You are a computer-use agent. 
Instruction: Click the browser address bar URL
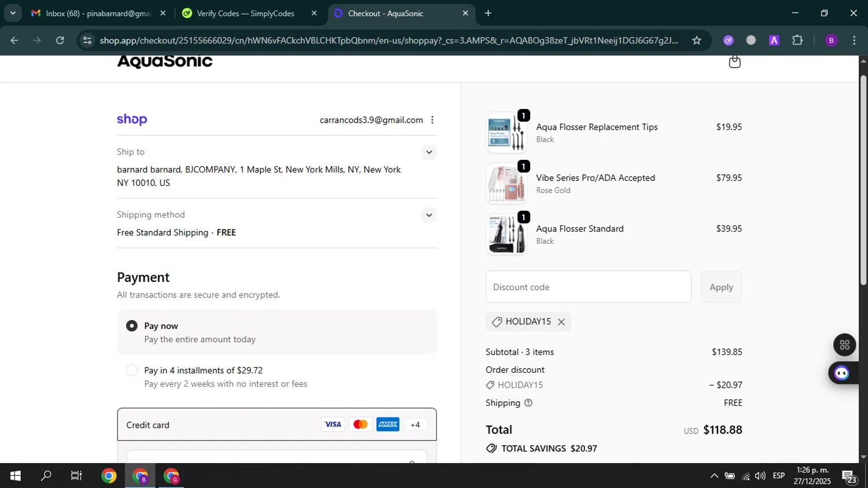tap(388, 40)
